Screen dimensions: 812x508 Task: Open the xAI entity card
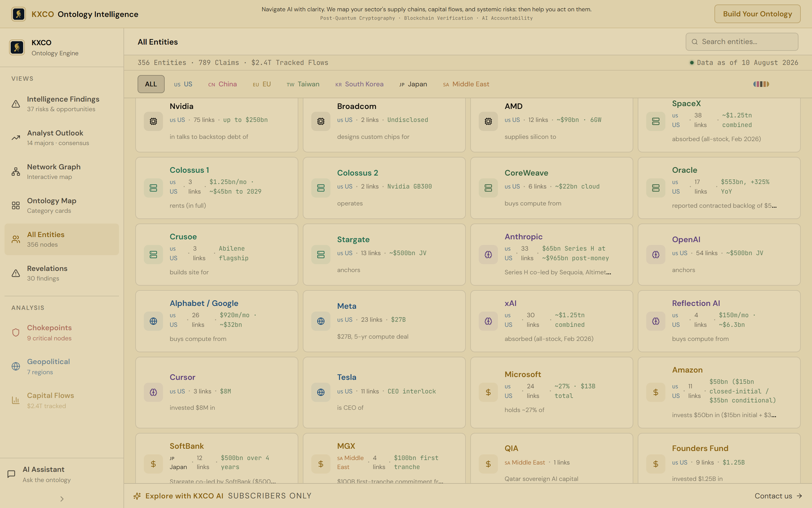(x=552, y=321)
